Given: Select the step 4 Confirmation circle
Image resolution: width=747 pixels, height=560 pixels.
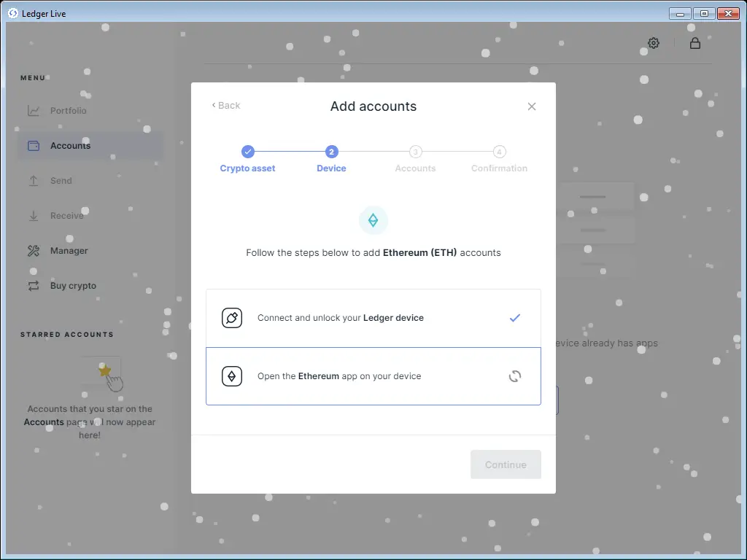Looking at the screenshot, I should (499, 152).
